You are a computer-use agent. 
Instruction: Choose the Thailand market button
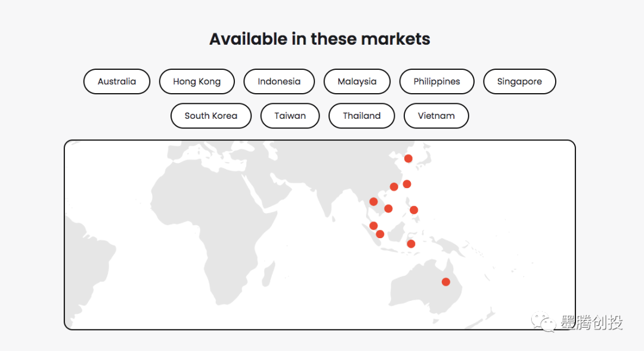[361, 116]
